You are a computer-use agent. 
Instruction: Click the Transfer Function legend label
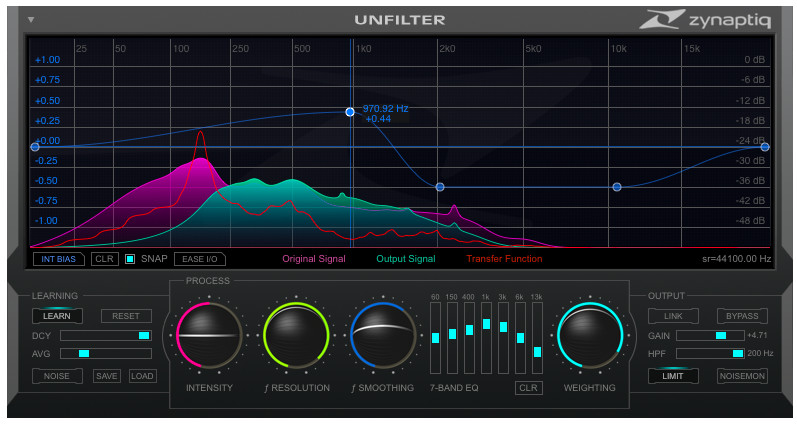tap(504, 259)
